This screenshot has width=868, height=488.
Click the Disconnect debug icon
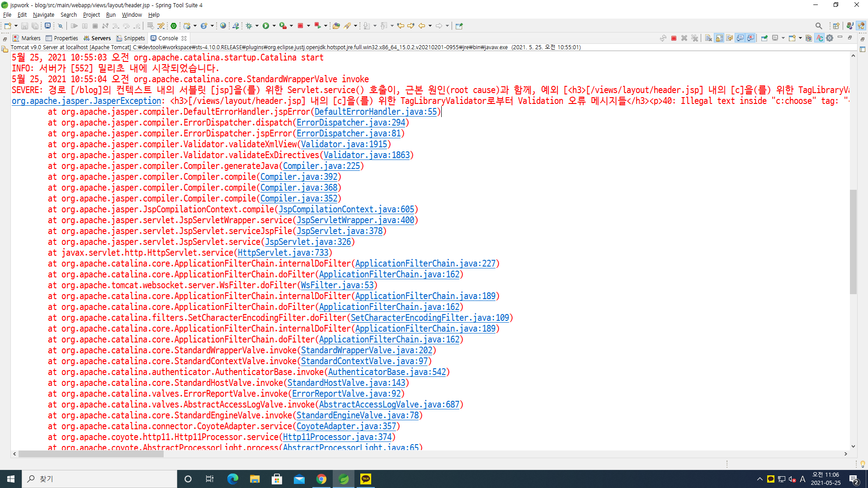tap(105, 26)
